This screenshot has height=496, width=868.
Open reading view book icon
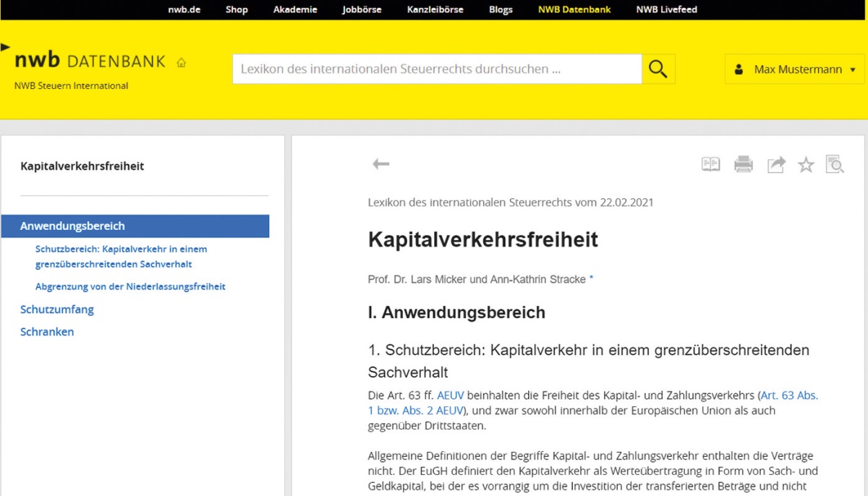[710, 165]
